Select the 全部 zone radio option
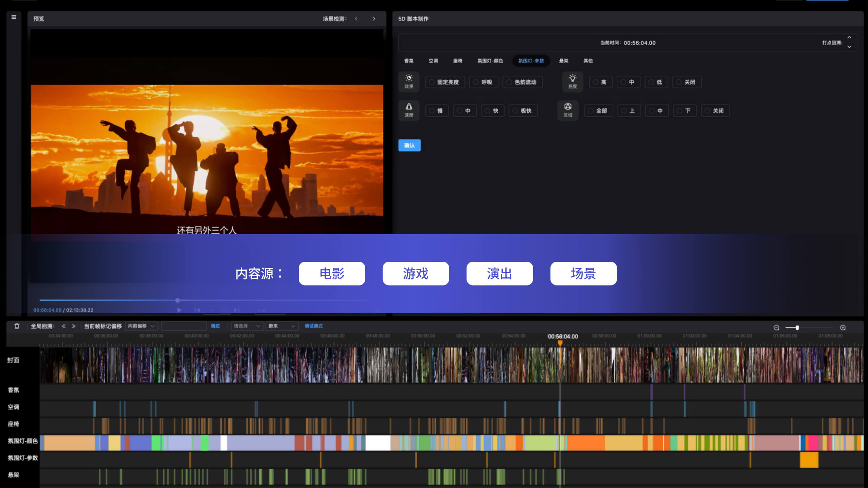 point(598,111)
